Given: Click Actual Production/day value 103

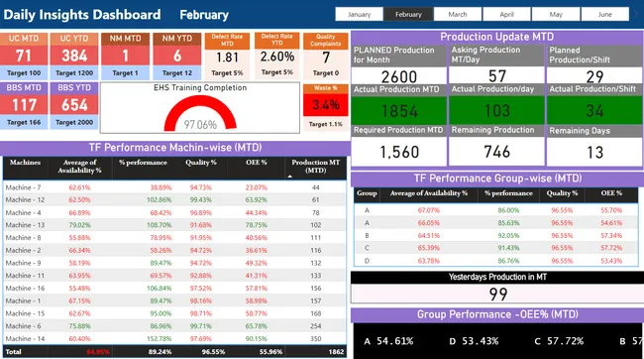Looking at the screenshot, I should pyautogui.click(x=497, y=111).
